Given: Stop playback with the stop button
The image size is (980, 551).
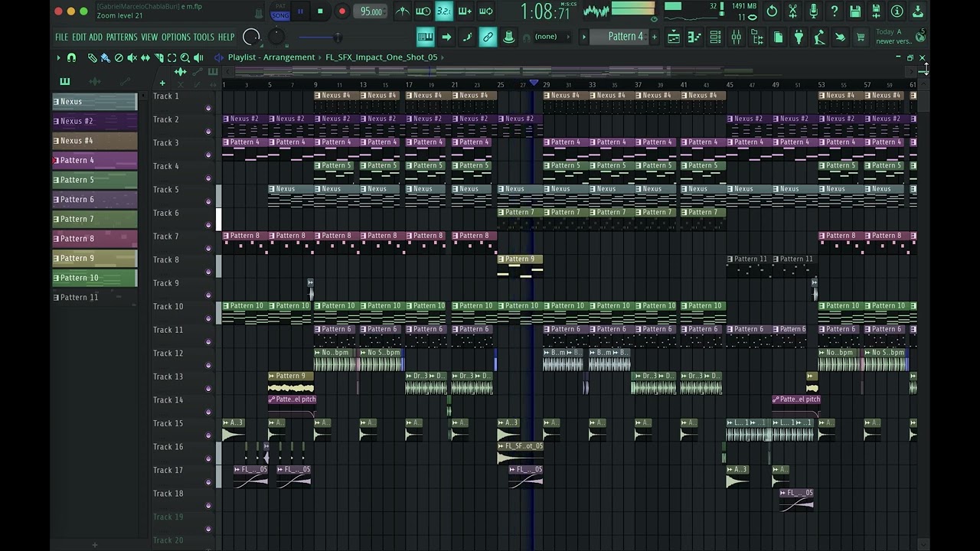Looking at the screenshot, I should [x=320, y=11].
